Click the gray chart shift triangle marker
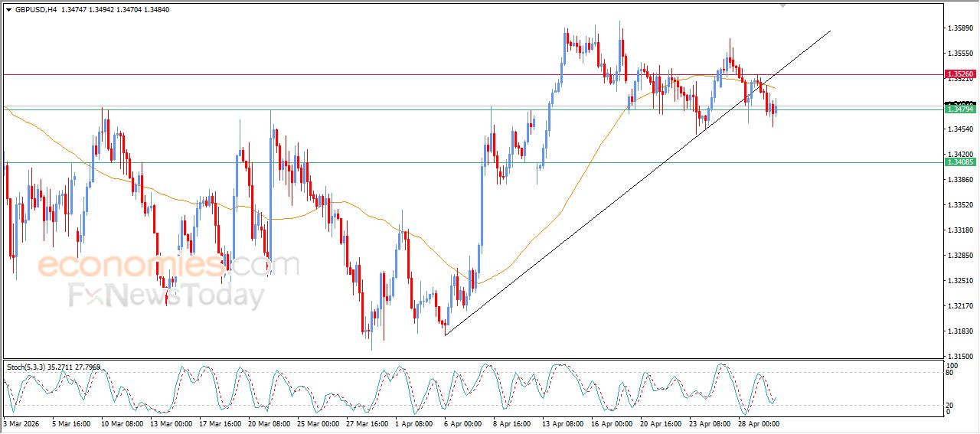Viewport: 980px width, 434px height. (782, 5)
